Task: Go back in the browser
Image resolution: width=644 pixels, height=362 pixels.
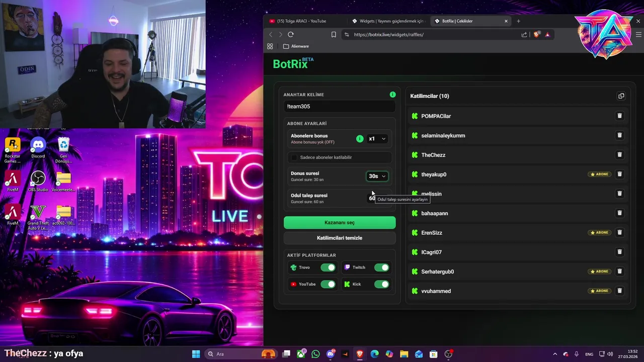Action: 271,34
